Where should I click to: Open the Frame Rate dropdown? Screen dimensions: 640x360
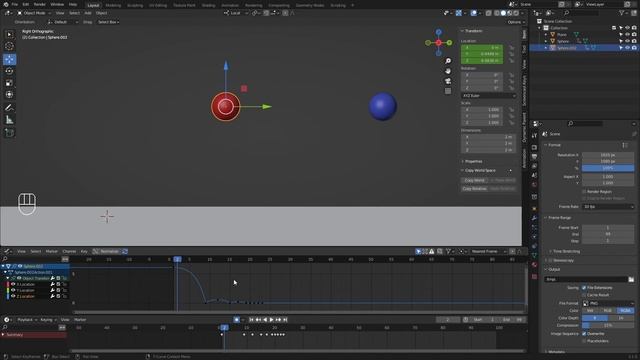(x=608, y=207)
